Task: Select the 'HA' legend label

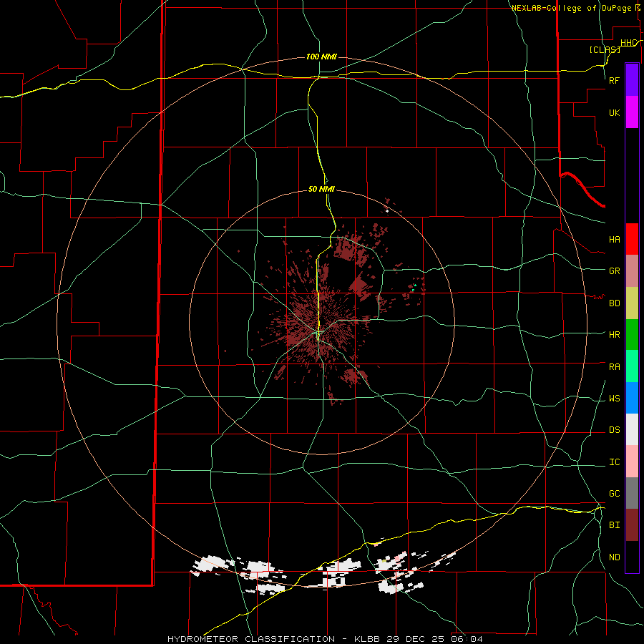Action: click(x=615, y=240)
